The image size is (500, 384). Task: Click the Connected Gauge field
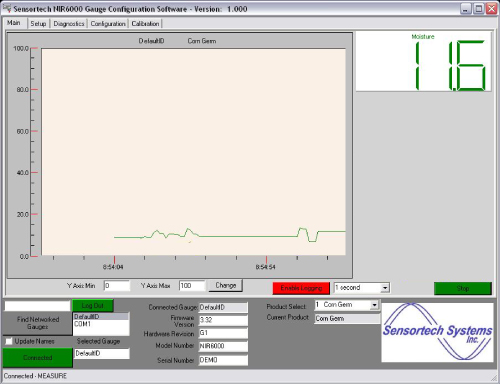223,308
